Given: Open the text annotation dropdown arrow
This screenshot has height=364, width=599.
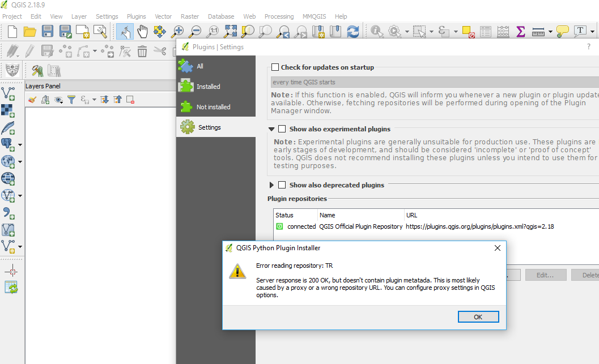Looking at the screenshot, I should [593, 32].
